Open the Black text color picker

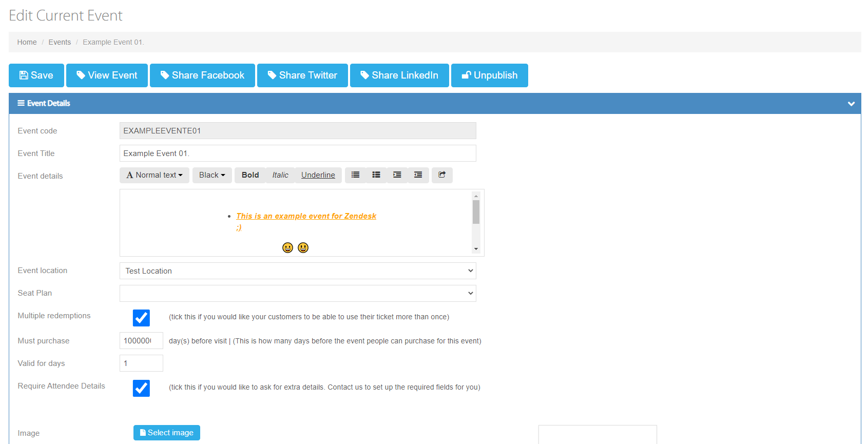pyautogui.click(x=212, y=175)
